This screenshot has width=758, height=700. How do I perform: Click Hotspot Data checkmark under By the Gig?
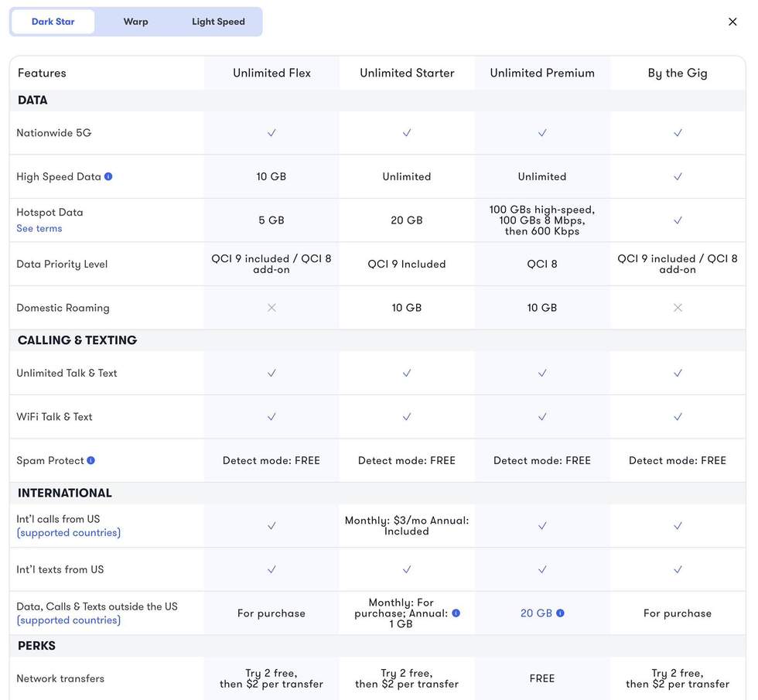click(x=678, y=220)
